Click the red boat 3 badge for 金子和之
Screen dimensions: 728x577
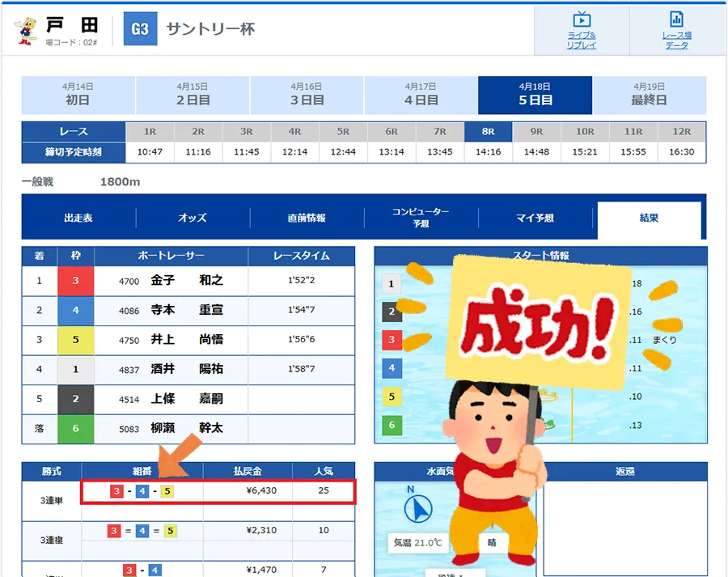(x=75, y=281)
